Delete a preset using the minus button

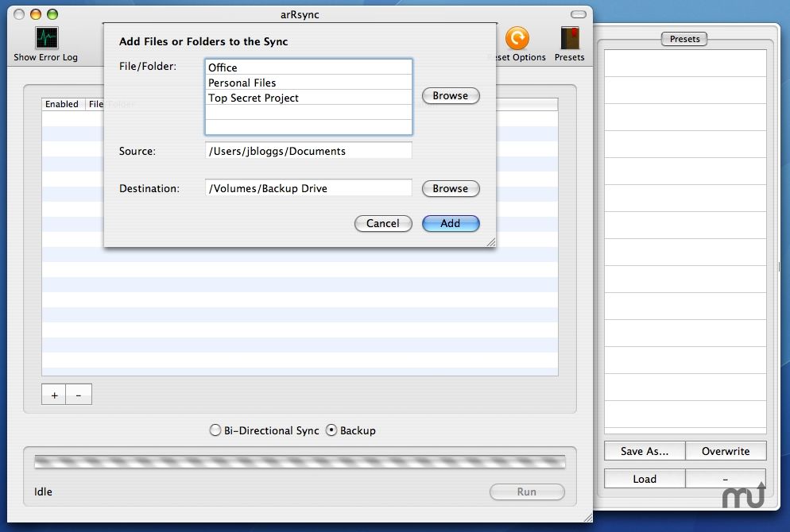[726, 478]
